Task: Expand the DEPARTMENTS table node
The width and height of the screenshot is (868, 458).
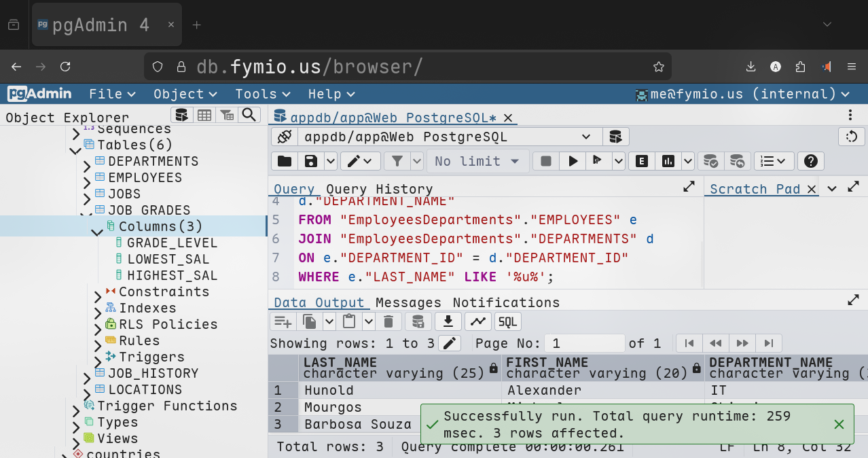Action: 87,164
